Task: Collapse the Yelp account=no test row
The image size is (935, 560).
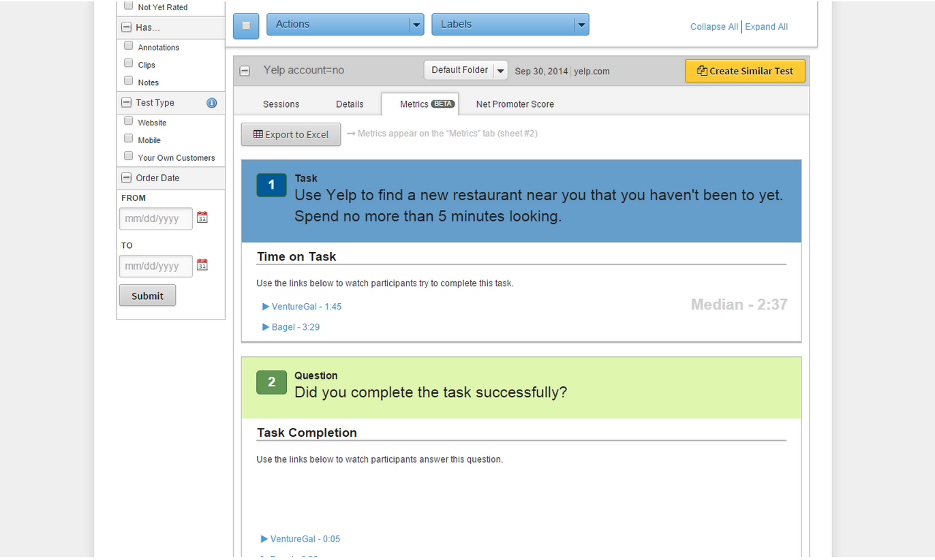Action: (245, 71)
